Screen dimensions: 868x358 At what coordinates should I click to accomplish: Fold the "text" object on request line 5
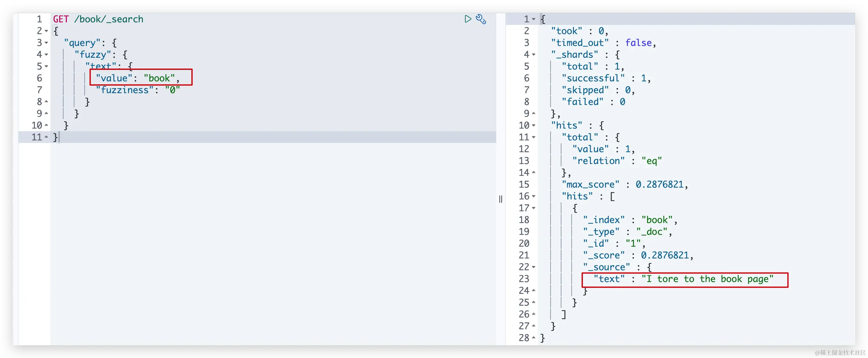coord(47,66)
